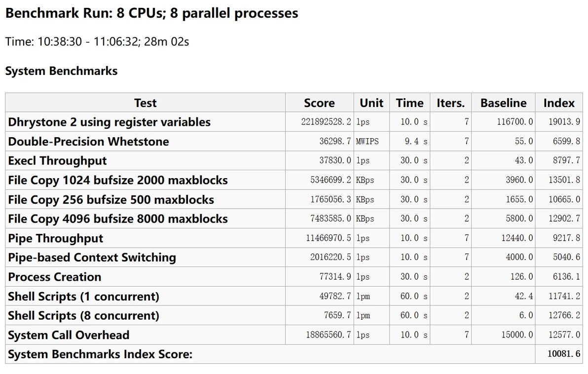This screenshot has height=374, width=588.
Task: Select the Dhrystone 2 test name
Action: pyautogui.click(x=110, y=122)
